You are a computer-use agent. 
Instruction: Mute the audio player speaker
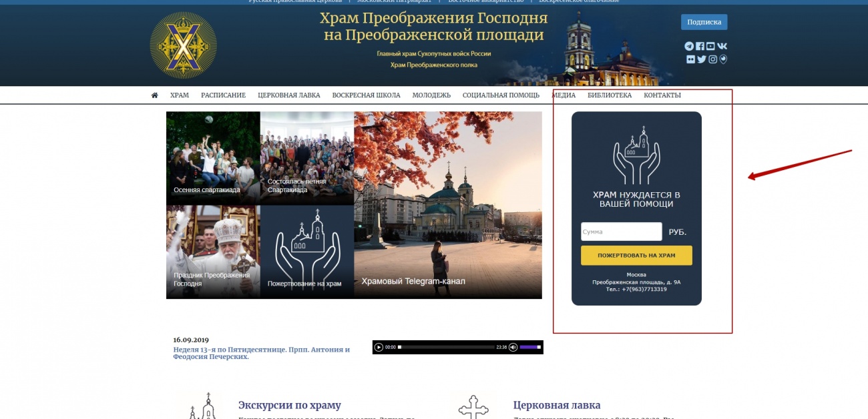pos(513,347)
